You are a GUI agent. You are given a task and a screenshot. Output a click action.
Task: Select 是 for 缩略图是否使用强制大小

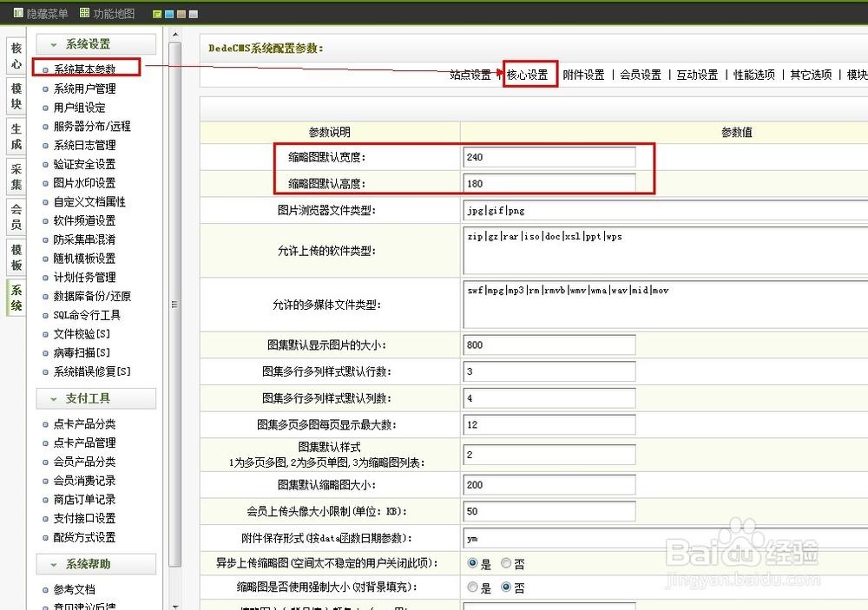coord(472,587)
